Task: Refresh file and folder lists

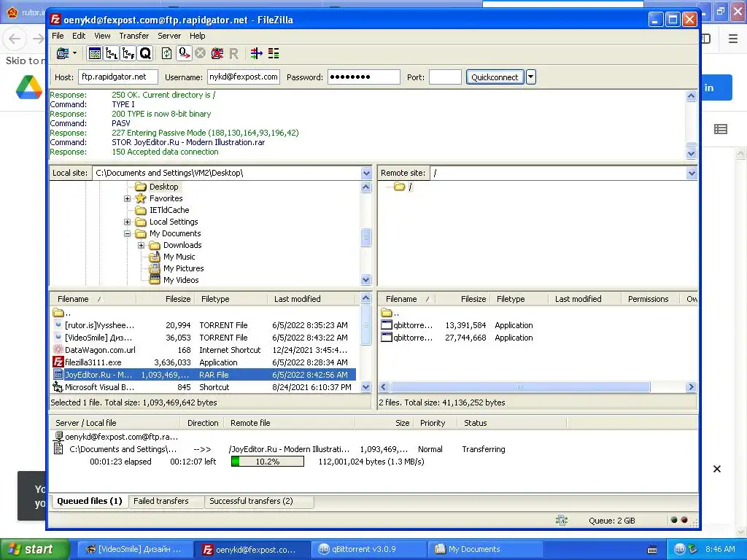Action: [x=167, y=53]
